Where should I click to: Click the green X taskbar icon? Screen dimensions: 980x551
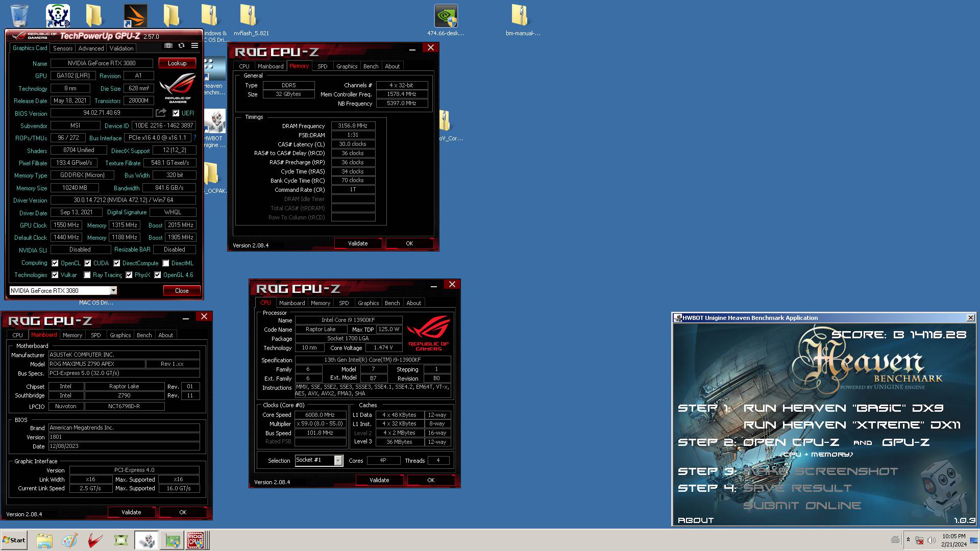(121, 540)
